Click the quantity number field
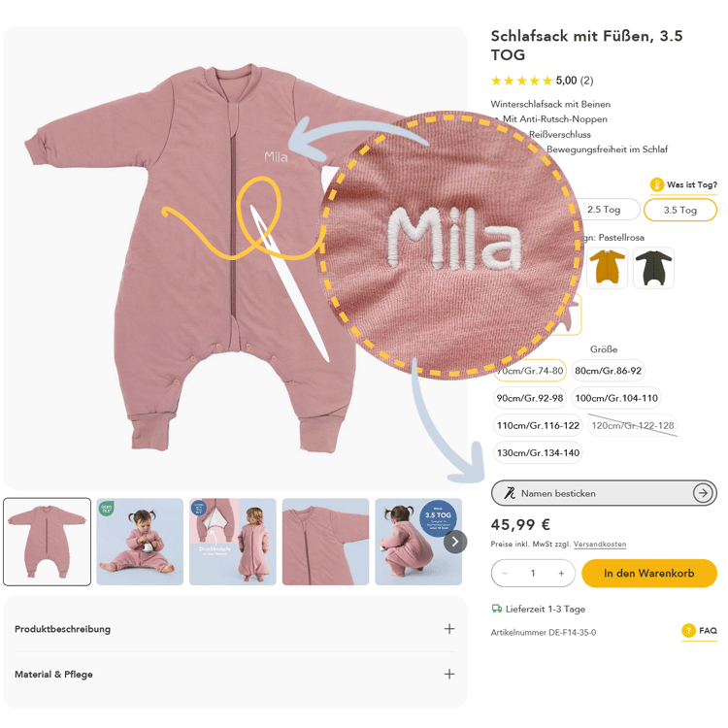The height and width of the screenshot is (728, 728). (x=533, y=574)
